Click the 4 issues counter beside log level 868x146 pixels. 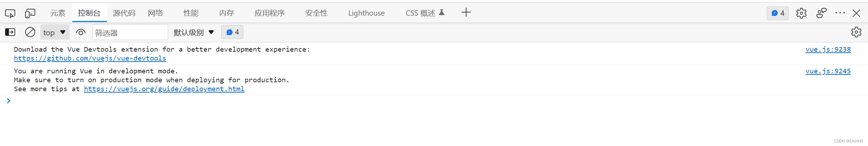click(x=232, y=32)
